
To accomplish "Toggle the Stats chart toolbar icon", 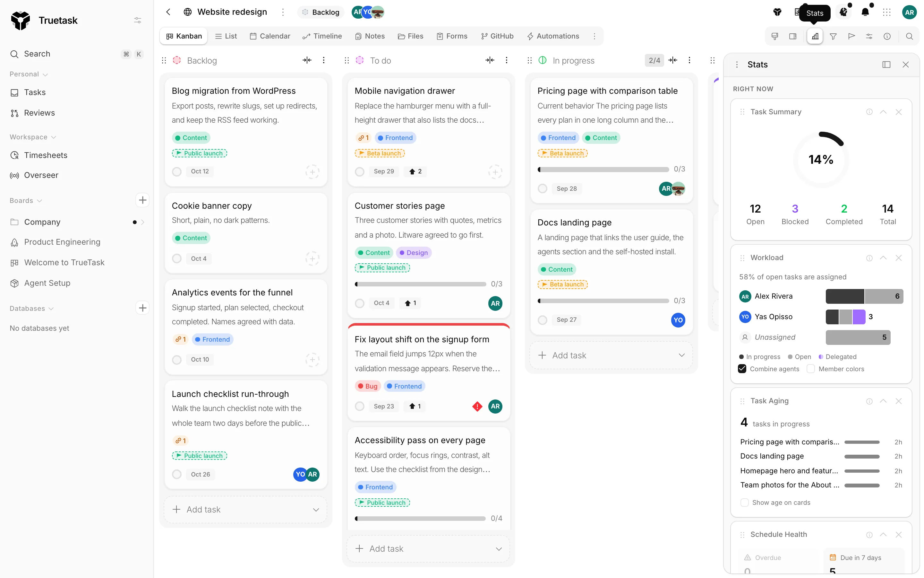I will (x=815, y=36).
